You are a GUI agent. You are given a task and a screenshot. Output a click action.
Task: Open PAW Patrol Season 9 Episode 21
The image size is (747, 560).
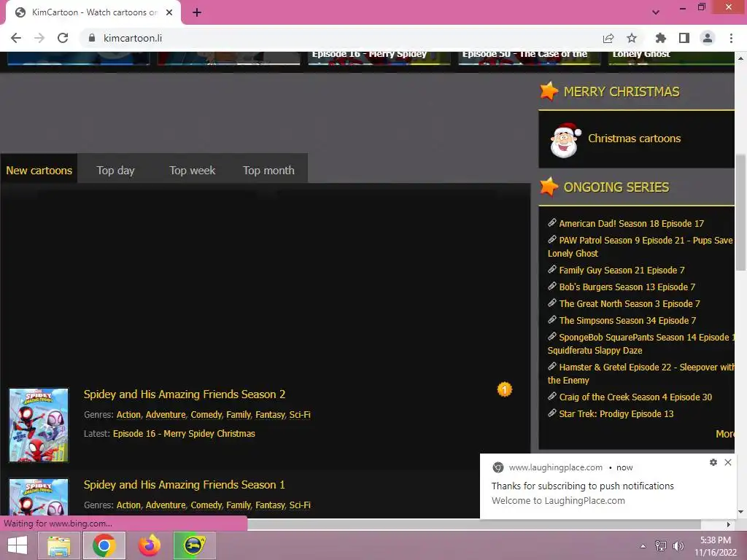640,246
